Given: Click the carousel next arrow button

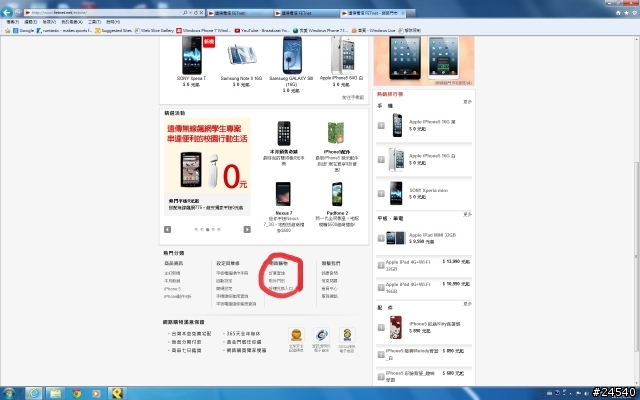Looking at the screenshot, I should coord(247,229).
